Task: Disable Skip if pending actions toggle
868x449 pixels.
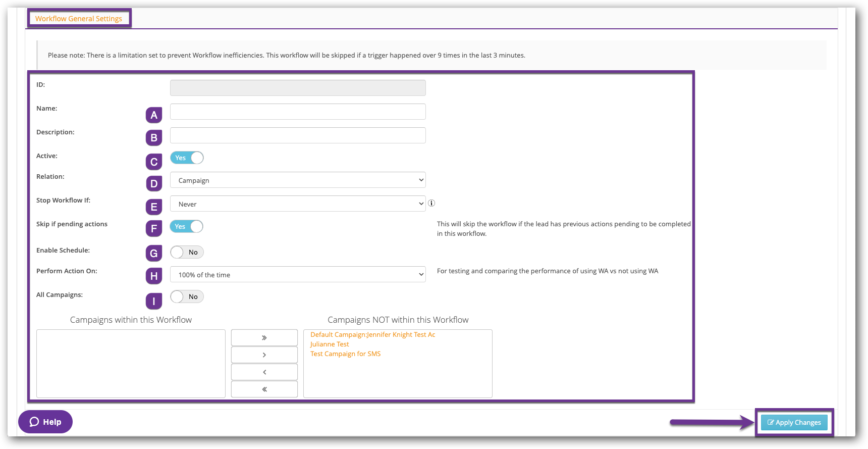Action: (187, 226)
